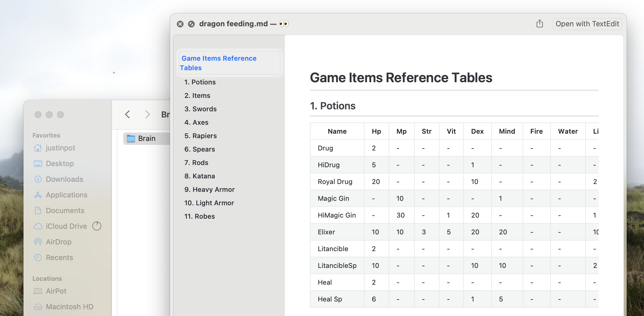Select Game Items Reference Tables outline heading
644x316 pixels.
(x=229, y=63)
